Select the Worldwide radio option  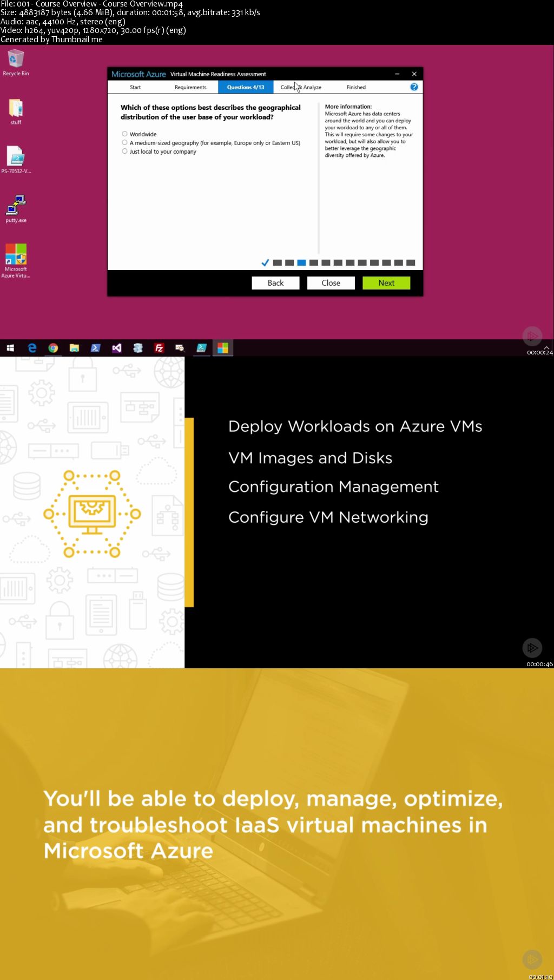124,134
